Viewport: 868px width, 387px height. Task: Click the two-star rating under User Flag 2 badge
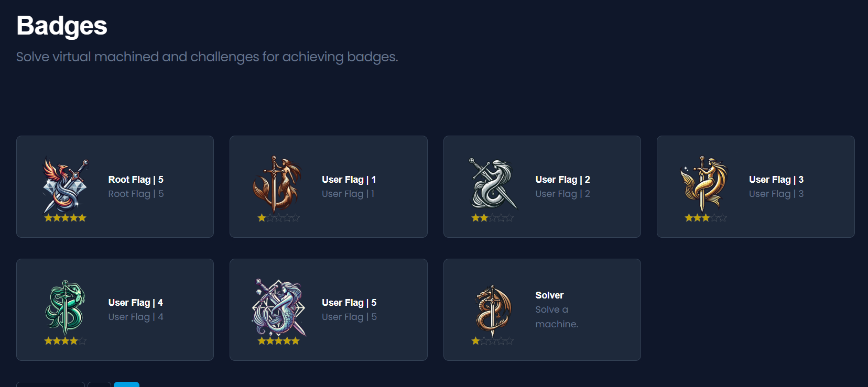point(492,218)
